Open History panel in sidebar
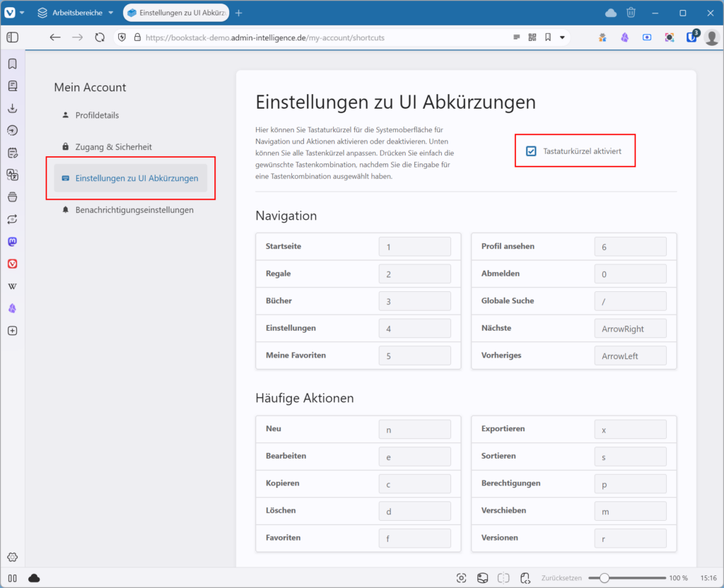Screen dimensions: 724x588 click(x=13, y=131)
